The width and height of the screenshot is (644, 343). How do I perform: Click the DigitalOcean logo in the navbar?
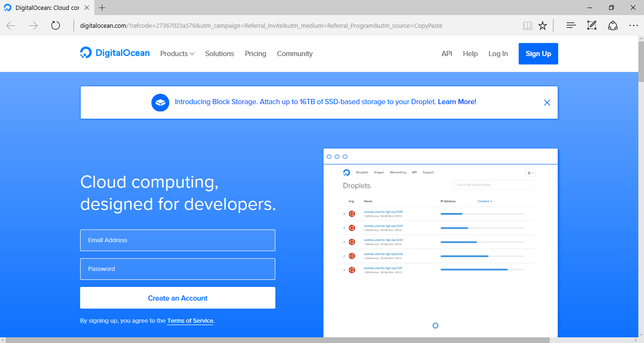[x=115, y=53]
